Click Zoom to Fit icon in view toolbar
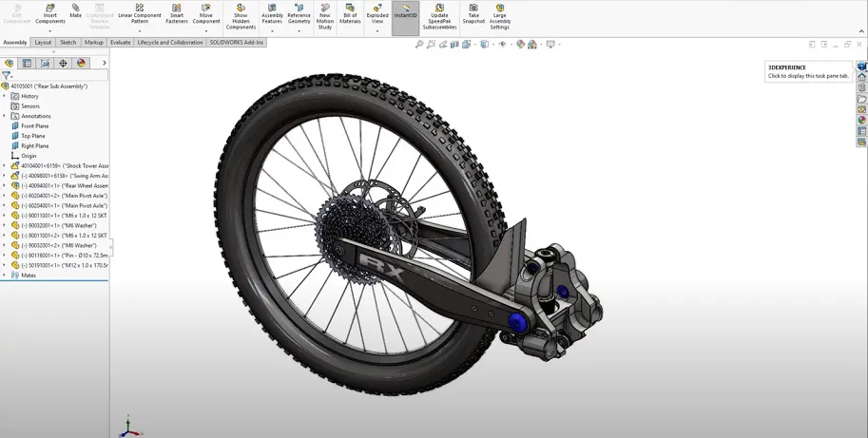868x438 pixels. click(x=419, y=45)
